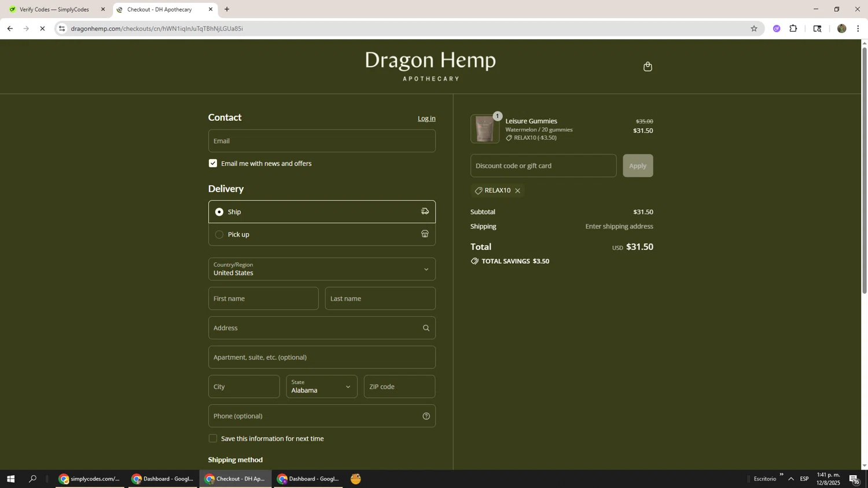
Task: Click the Leisure Gummies product thumbnail
Action: click(x=485, y=129)
